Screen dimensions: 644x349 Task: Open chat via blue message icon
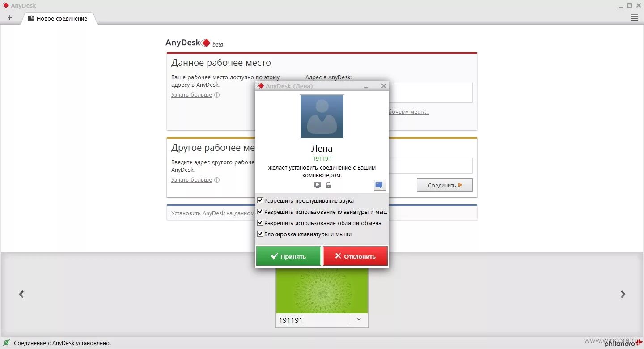[x=380, y=185]
